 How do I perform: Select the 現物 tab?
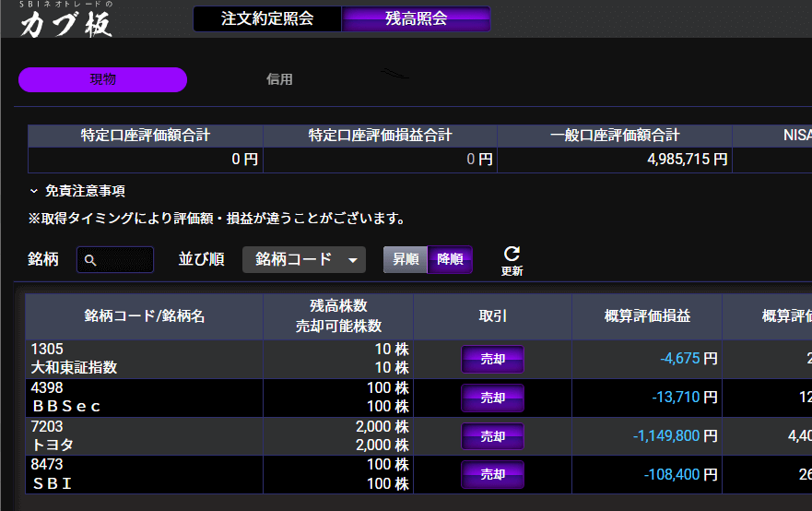coord(102,79)
